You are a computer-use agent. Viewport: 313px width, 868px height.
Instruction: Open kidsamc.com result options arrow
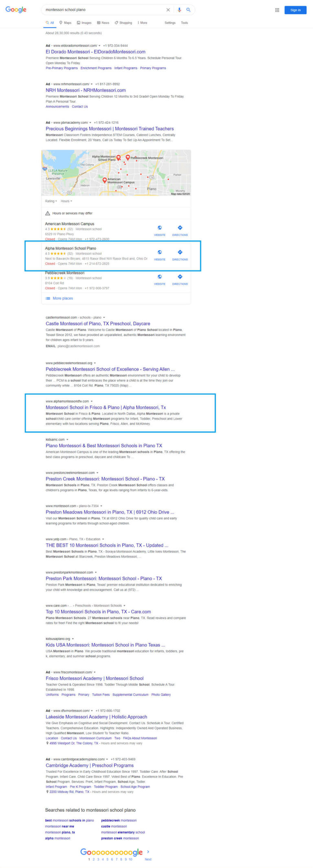coord(67,439)
